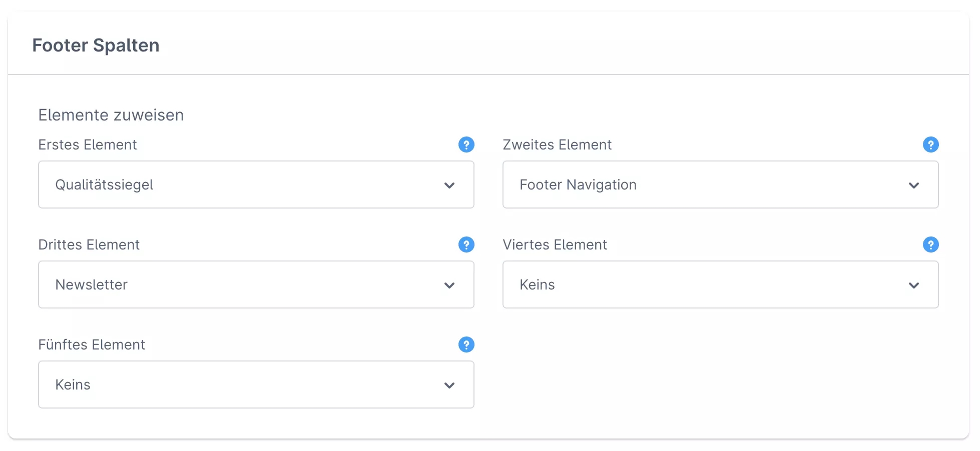Image resolution: width=980 pixels, height=451 pixels.
Task: Click the Viertes Element help icon
Action: [x=930, y=244]
